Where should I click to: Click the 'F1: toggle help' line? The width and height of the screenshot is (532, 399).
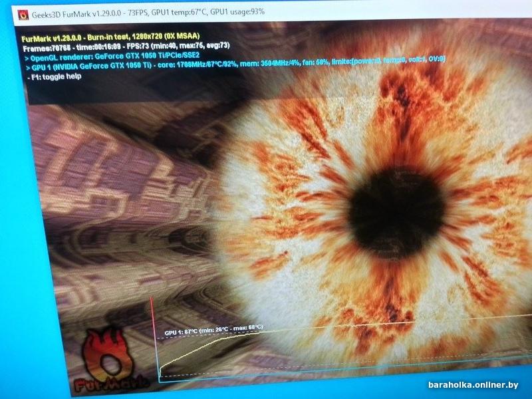(55, 76)
